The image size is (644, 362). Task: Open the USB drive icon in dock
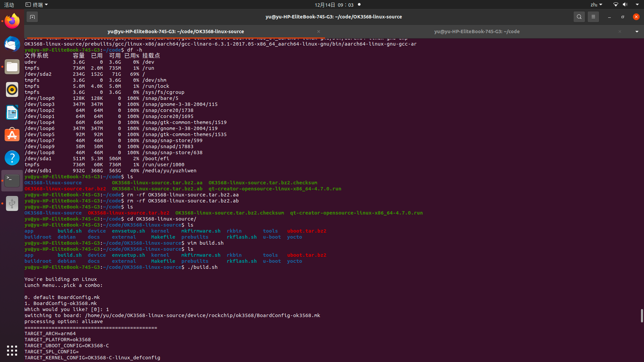point(12,203)
